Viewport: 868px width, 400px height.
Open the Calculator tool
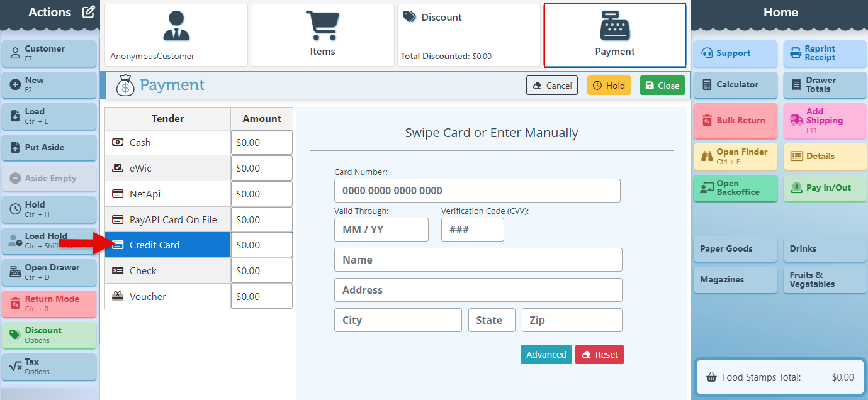pos(735,84)
